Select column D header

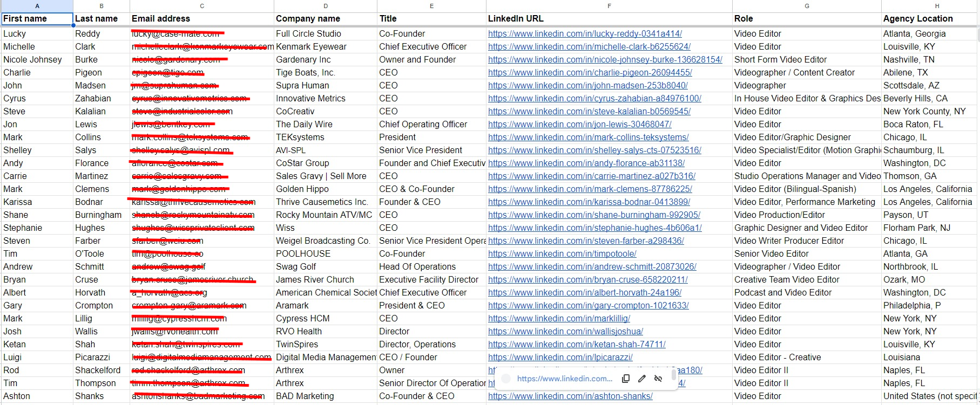[326, 6]
